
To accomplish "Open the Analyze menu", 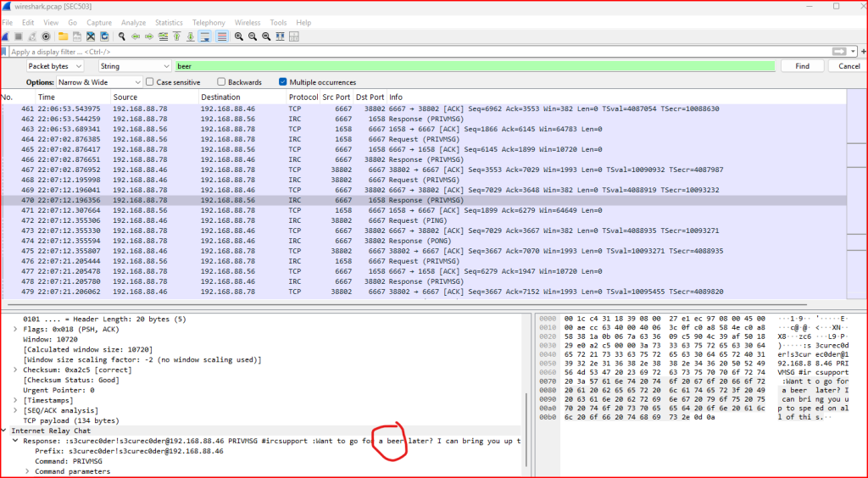I will (133, 23).
